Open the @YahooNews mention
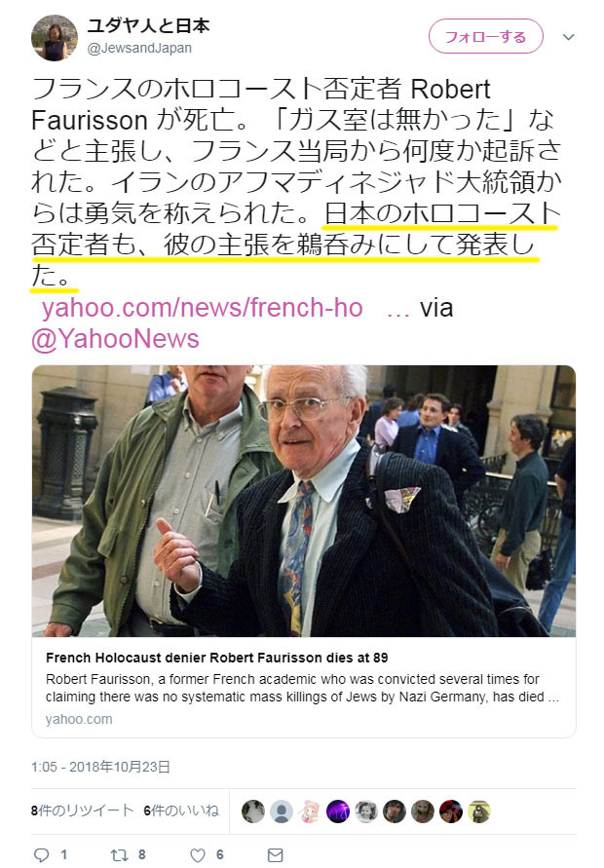 pos(115,338)
